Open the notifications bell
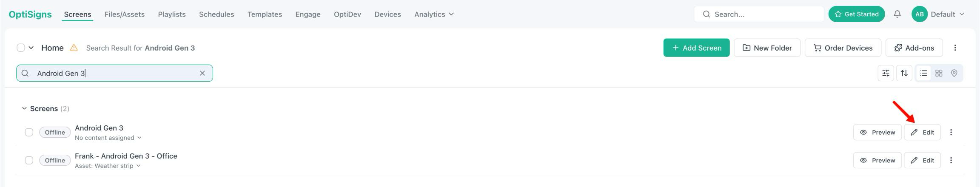 (897, 14)
